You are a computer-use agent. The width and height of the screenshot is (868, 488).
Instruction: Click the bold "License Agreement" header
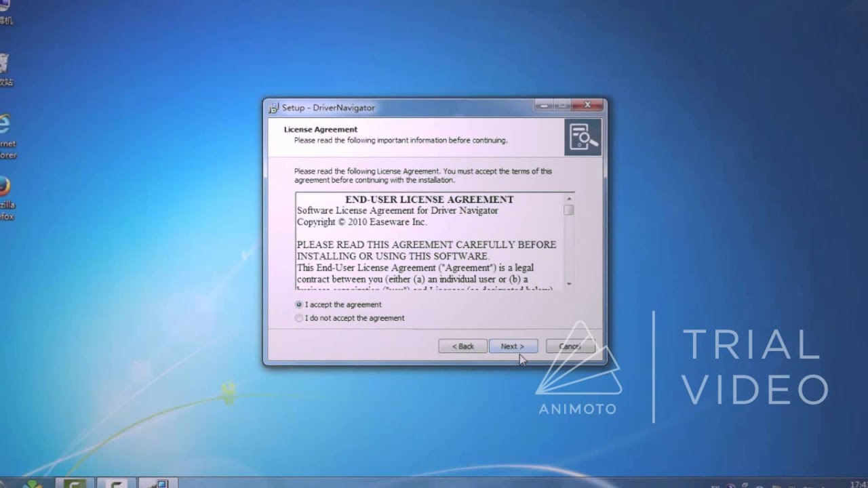tap(321, 129)
